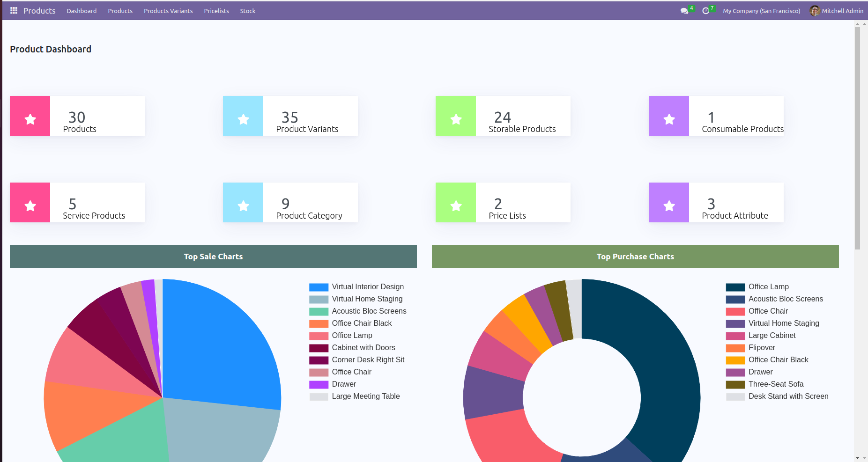Toggle Office Chair Black in purchase legend
Viewport: 868px width, 462px height.
[767, 360]
